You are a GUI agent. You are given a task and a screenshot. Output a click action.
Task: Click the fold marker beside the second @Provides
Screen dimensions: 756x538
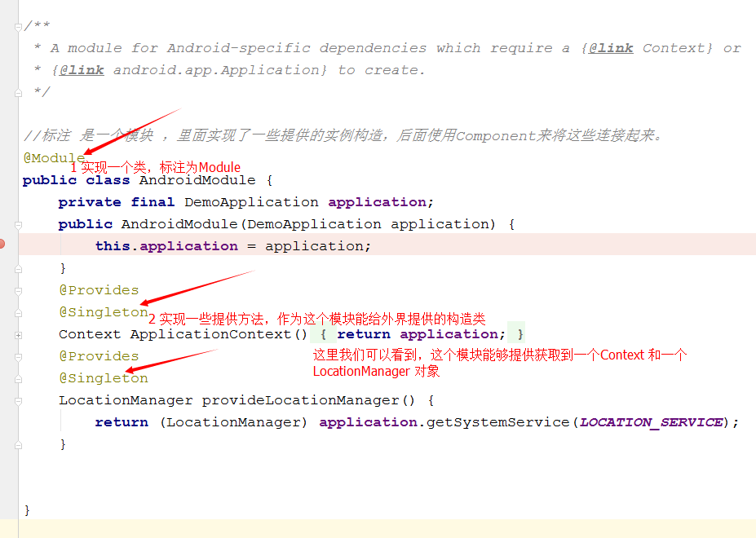18,357
